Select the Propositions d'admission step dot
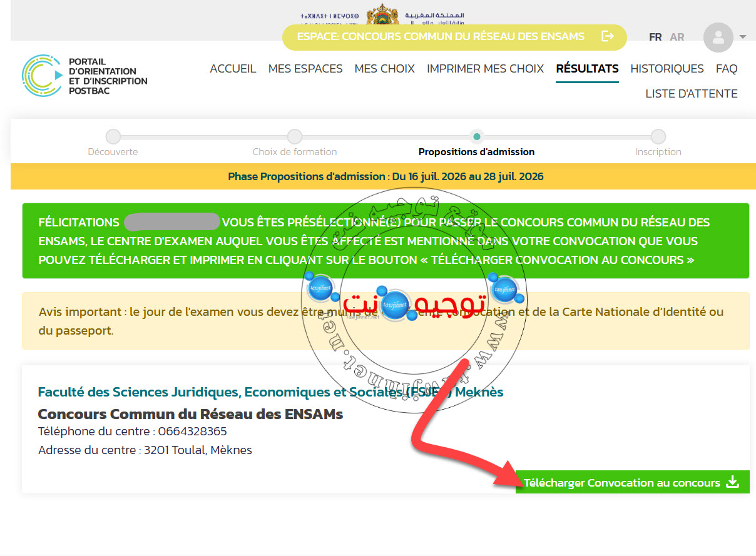The width and height of the screenshot is (756, 556). pyautogui.click(x=477, y=136)
